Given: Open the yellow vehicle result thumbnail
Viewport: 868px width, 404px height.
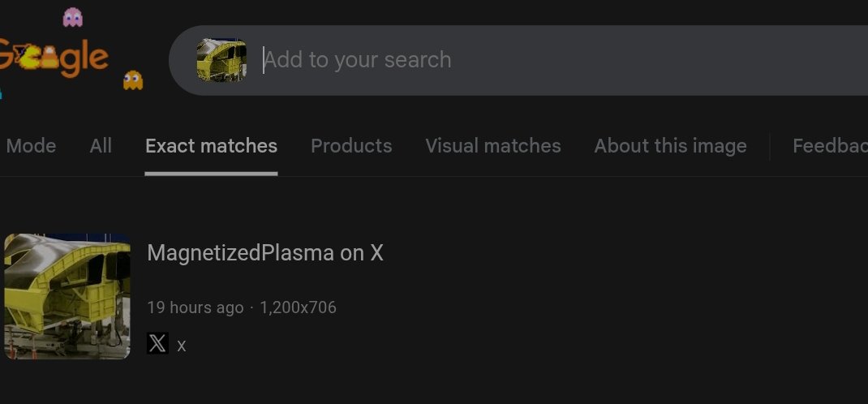Looking at the screenshot, I should coord(67,296).
